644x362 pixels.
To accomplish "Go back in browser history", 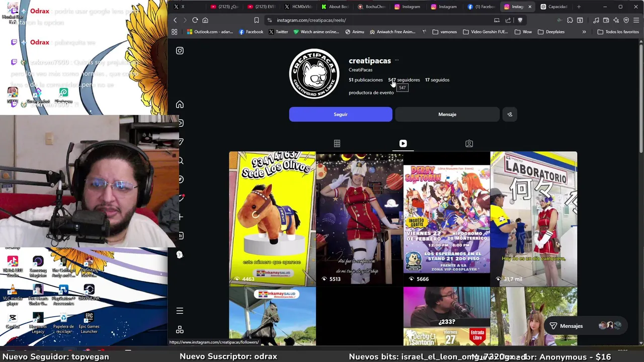I will 175,20.
